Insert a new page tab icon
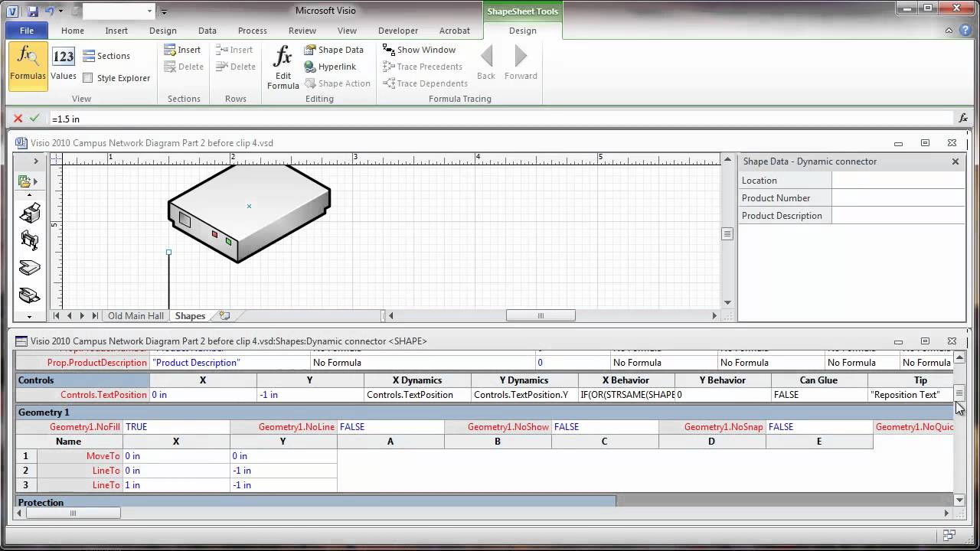The image size is (980, 551). click(x=224, y=315)
